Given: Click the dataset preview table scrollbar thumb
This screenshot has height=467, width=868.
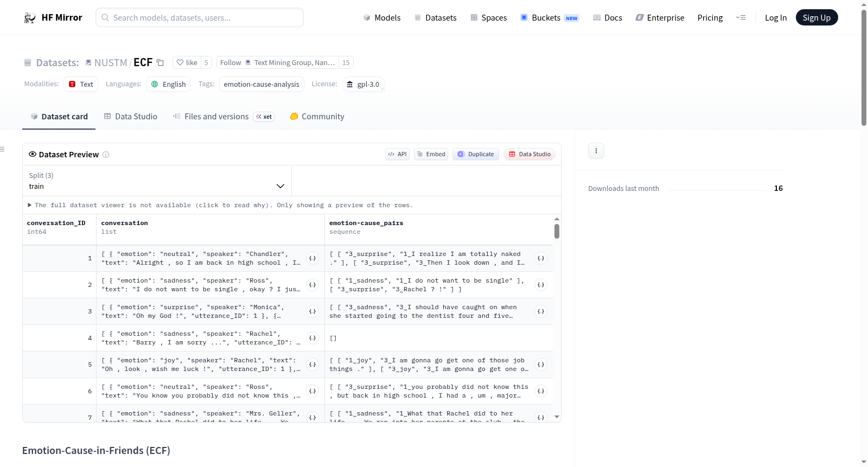Looking at the screenshot, I should coord(557,232).
